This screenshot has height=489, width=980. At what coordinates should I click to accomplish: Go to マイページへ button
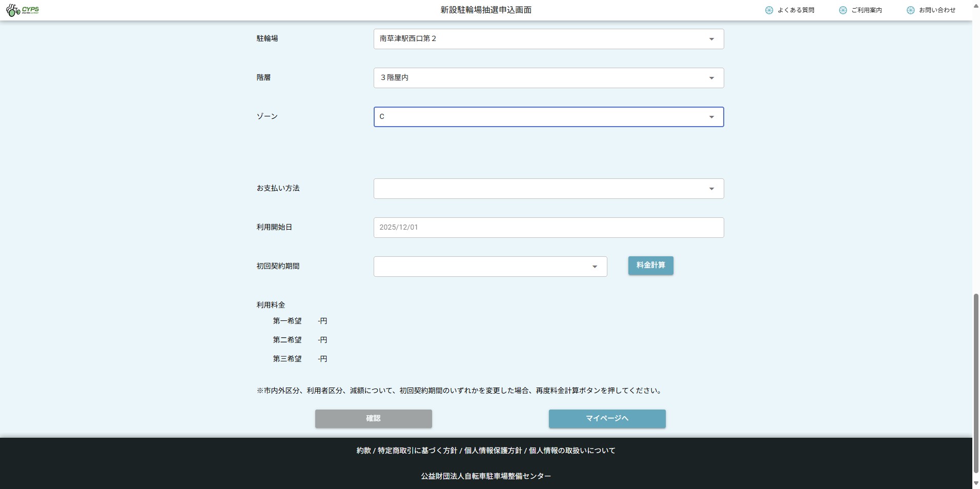click(607, 419)
